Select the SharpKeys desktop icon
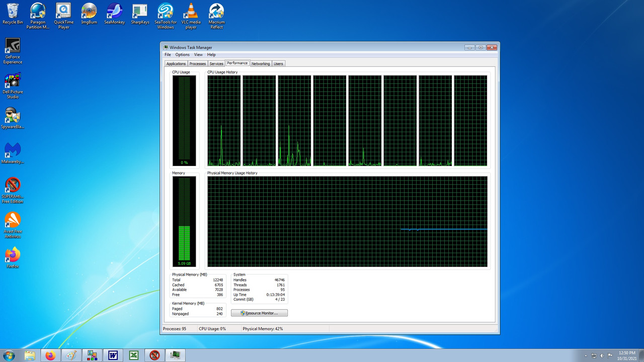The height and width of the screenshot is (362, 644). [x=140, y=14]
